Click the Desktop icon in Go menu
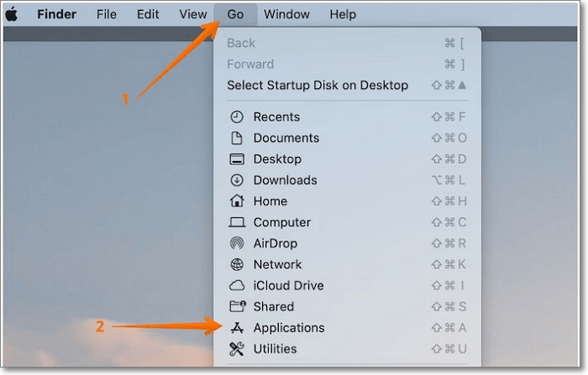 pos(237,159)
